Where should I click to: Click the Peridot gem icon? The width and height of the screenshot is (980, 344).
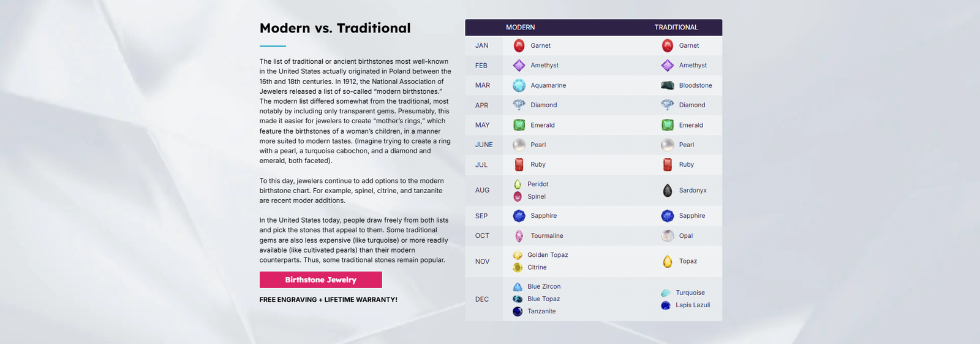[518, 184]
